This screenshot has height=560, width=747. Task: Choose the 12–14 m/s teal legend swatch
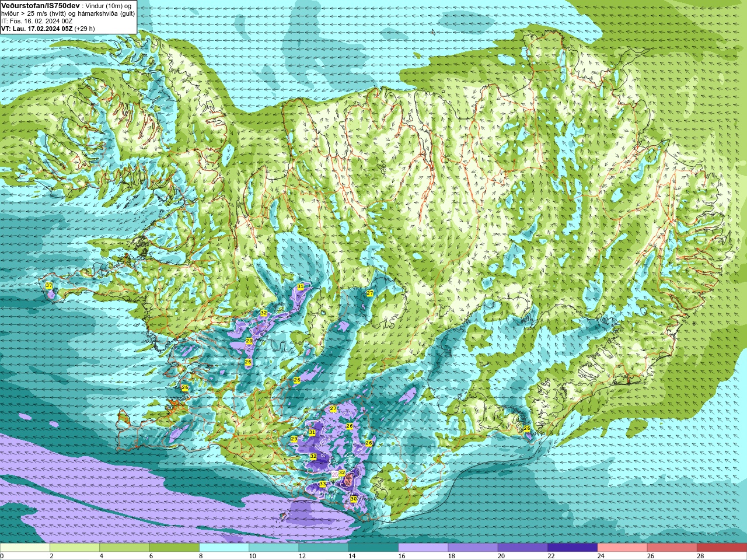coord(324,548)
